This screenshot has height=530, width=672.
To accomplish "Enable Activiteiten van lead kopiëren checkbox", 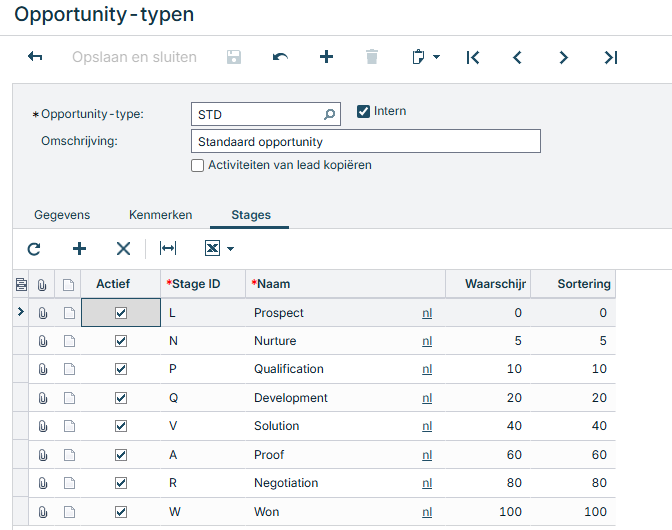I will [198, 166].
